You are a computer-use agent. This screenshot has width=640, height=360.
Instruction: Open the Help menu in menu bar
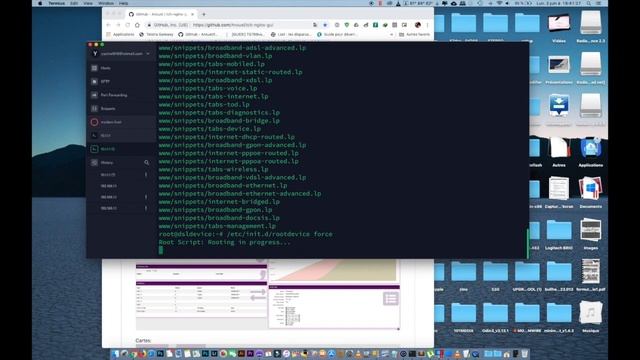[x=124, y=3]
